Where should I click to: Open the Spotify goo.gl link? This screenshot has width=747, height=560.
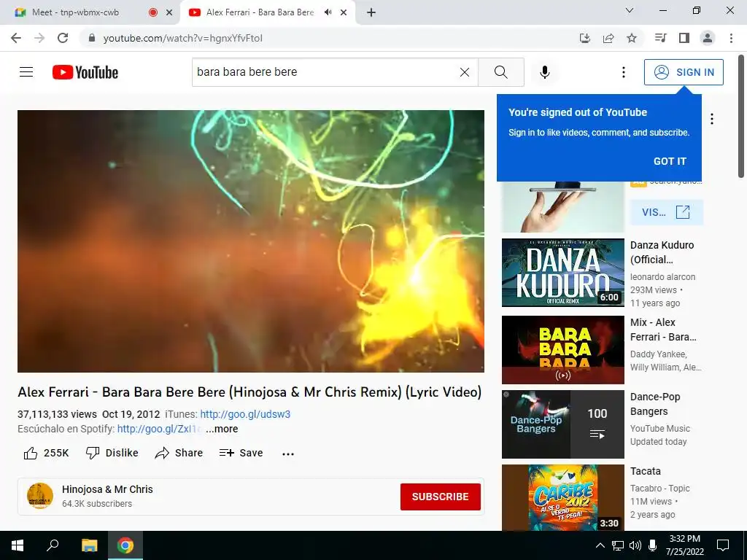[x=158, y=429]
